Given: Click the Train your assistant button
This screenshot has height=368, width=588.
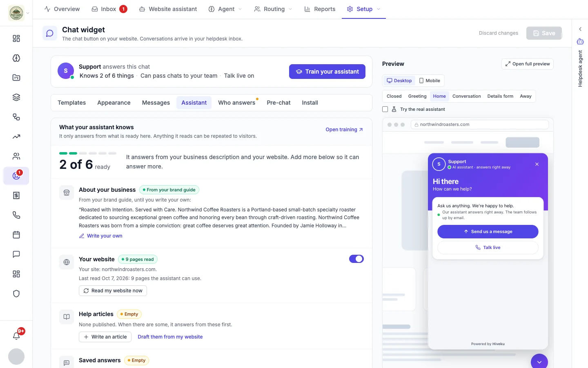Looking at the screenshot, I should (327, 72).
